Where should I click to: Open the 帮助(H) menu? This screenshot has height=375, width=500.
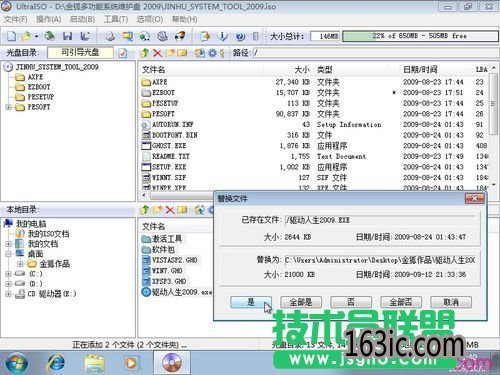pyautogui.click(x=184, y=19)
